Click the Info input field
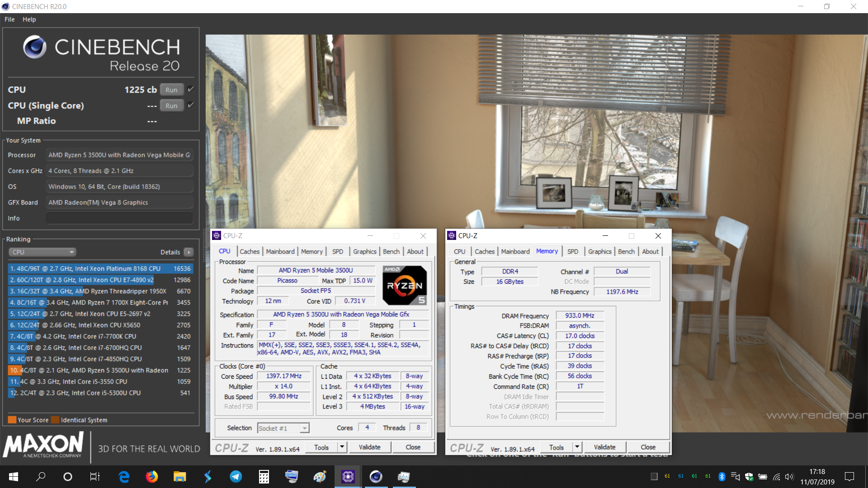Viewport: 868px width, 488px height. pyautogui.click(x=119, y=218)
